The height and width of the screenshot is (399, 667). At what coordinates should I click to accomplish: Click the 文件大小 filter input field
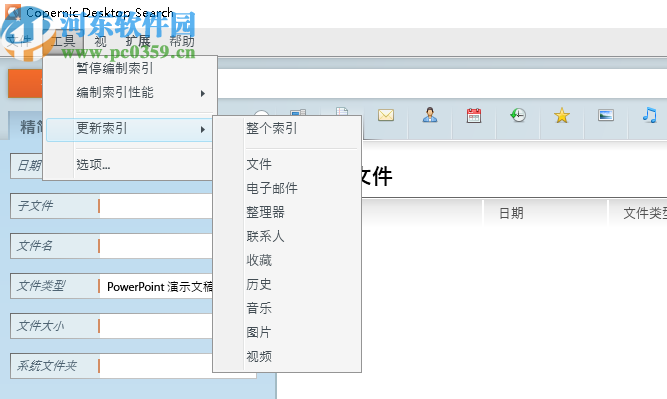coord(156,326)
